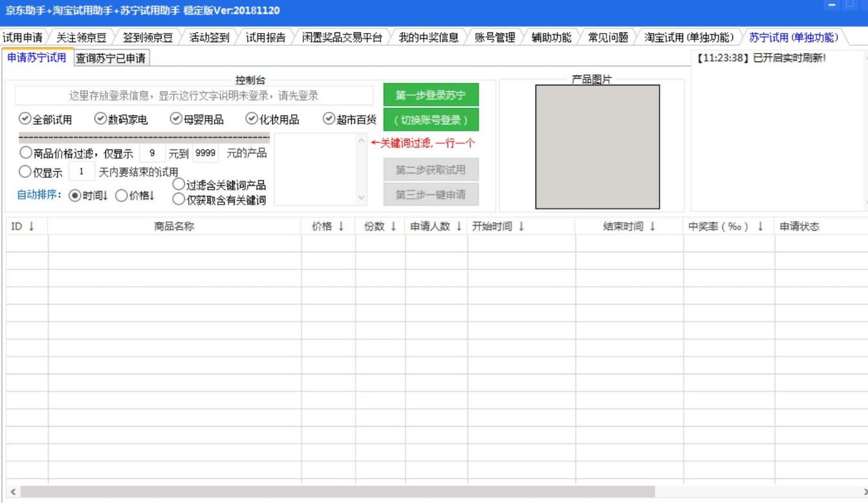Select the 苏宁试用(单独功能) tab
Image resolution: width=868 pixels, height=503 pixels.
click(x=794, y=37)
